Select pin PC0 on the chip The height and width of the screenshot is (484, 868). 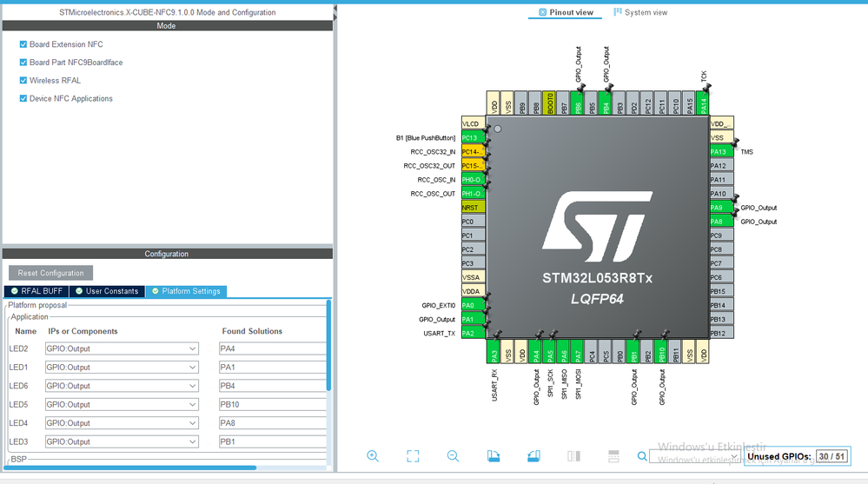click(x=474, y=222)
